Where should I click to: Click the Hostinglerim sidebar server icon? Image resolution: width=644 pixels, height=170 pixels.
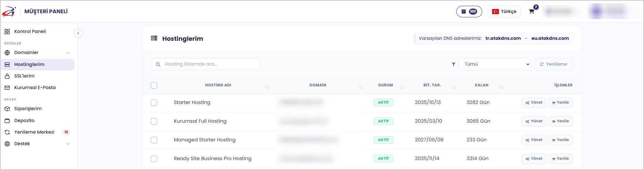[7, 65]
